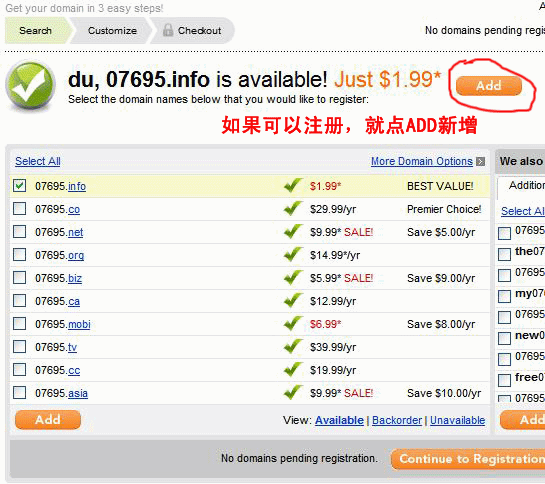View Backorder domains link
This screenshot has width=545, height=484.
coord(397,420)
